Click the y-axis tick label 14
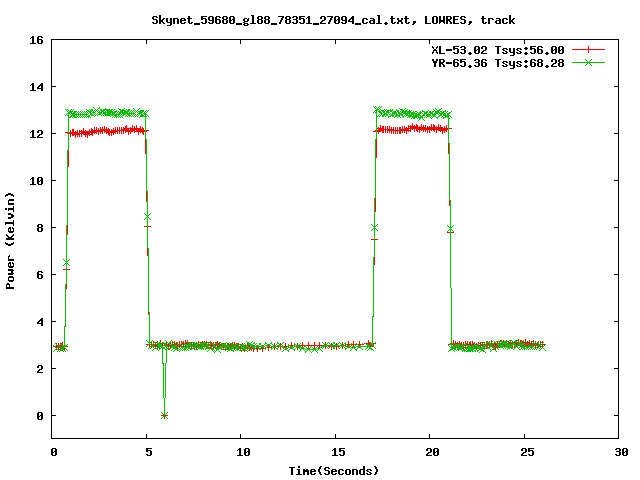The height and width of the screenshot is (480, 640). point(36,87)
